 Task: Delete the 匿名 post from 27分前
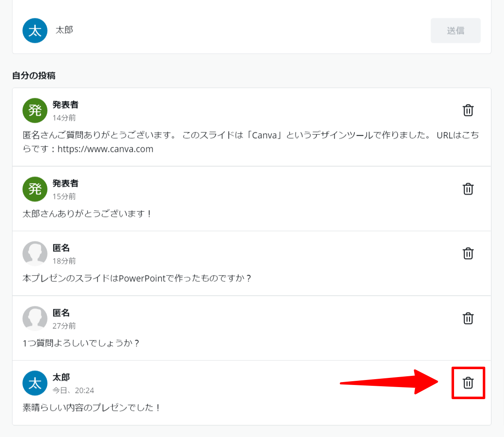click(x=468, y=318)
